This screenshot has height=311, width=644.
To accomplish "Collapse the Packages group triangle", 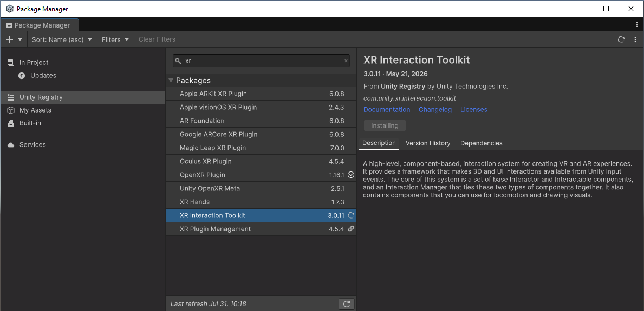I will coord(171,81).
